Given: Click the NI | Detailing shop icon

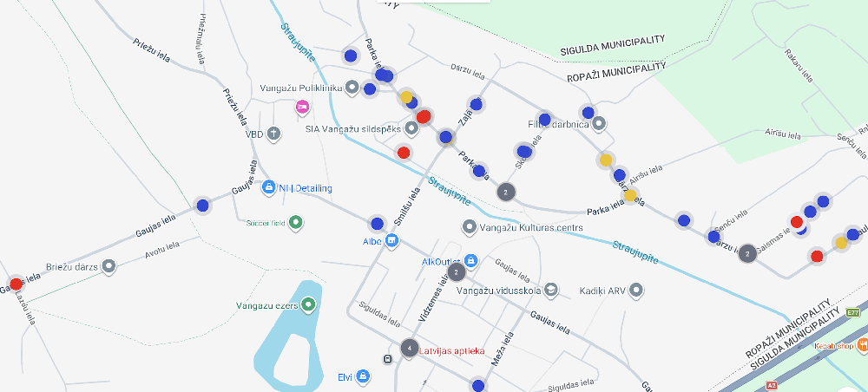Looking at the screenshot, I should [x=269, y=187].
